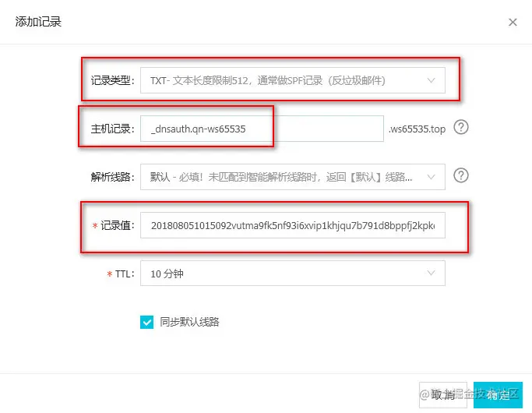Click the chevron arrow in 解析线路 field
The width and height of the screenshot is (532, 413).
click(432, 177)
